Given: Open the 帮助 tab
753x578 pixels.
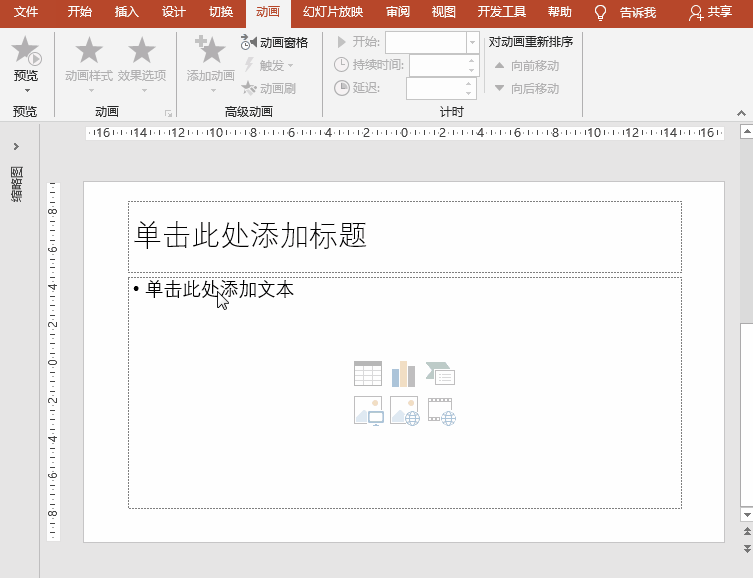Looking at the screenshot, I should click(x=559, y=12).
